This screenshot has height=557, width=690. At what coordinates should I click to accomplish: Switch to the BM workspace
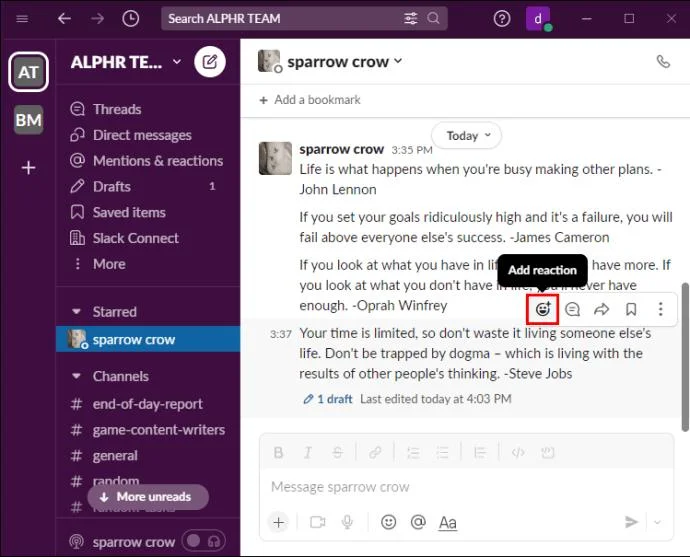pyautogui.click(x=28, y=120)
